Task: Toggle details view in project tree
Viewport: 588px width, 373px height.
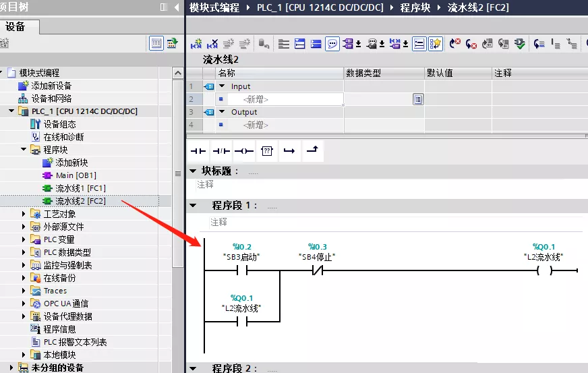Action: tap(156, 43)
